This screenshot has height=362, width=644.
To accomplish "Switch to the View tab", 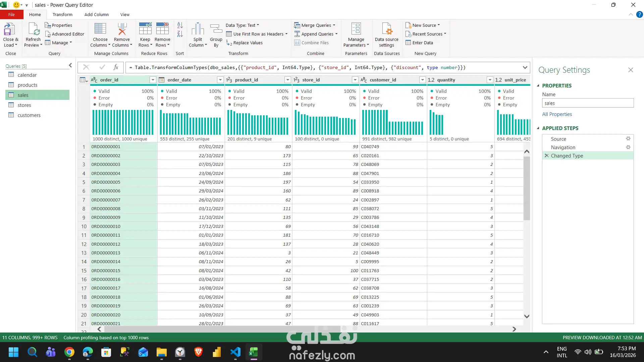I will [x=125, y=14].
